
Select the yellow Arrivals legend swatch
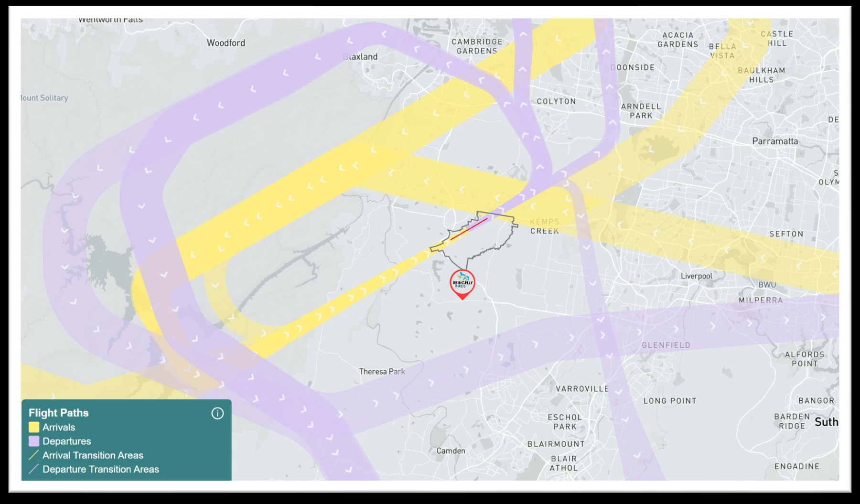[x=34, y=427]
